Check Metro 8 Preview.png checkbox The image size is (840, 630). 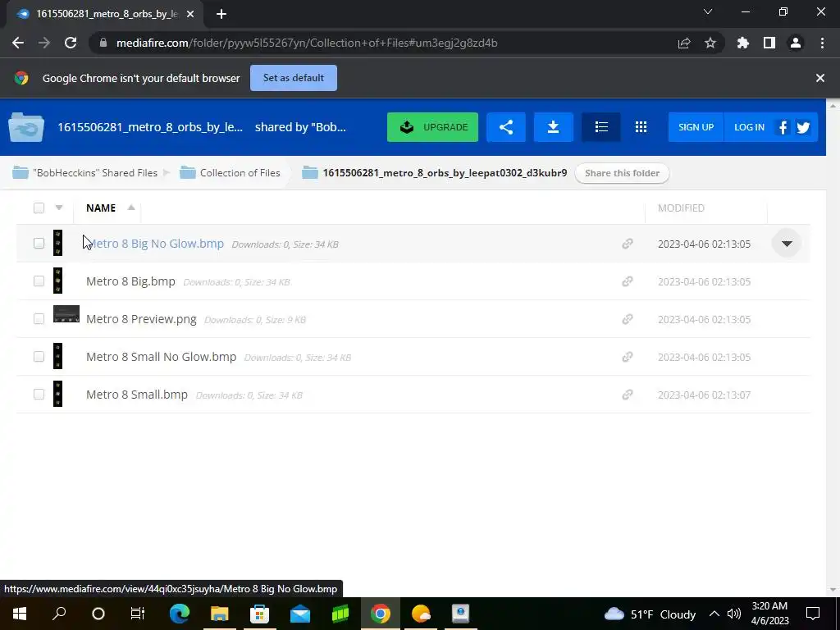pos(39,319)
